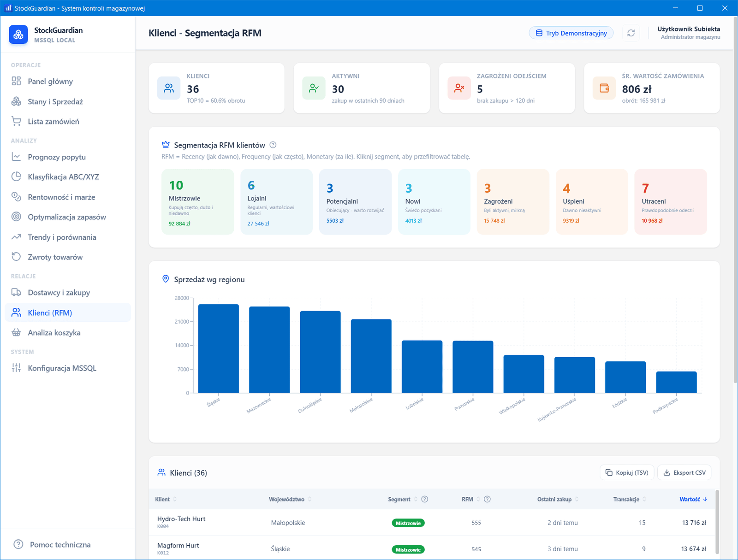The image size is (738, 560).
Task: Sort table by Województwo column
Action: [x=290, y=499]
